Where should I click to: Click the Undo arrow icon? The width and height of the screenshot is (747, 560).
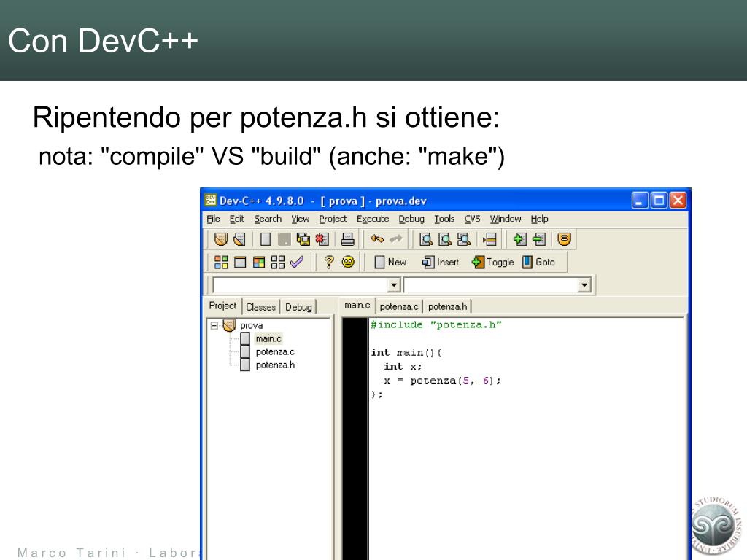[x=377, y=238]
